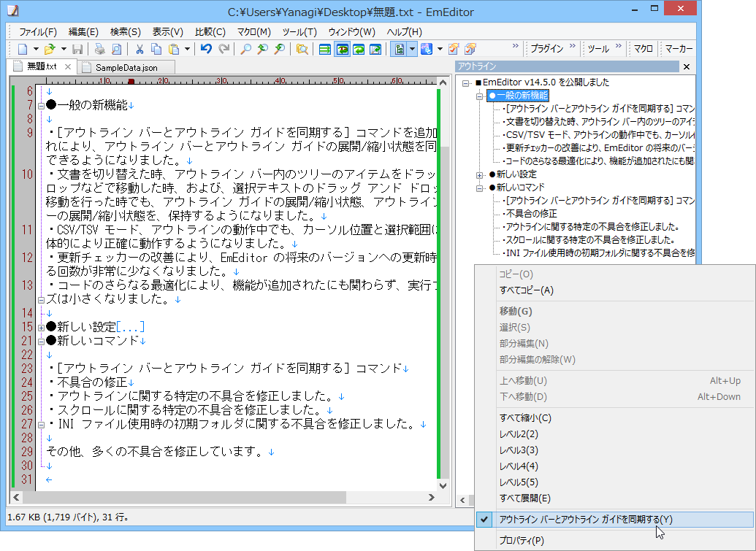The image size is (756, 551).
Task: Open Print Preview from the toolbar
Action: pyautogui.click(x=116, y=49)
